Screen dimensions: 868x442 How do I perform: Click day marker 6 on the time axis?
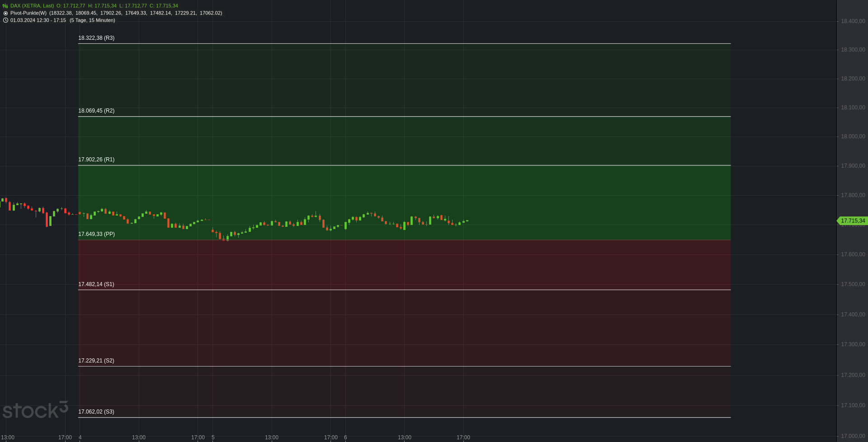tap(345, 437)
